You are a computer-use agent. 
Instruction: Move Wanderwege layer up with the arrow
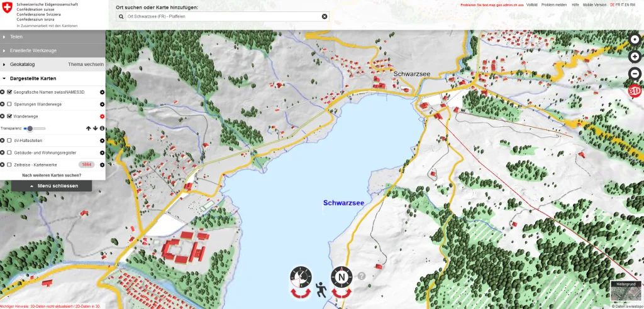tap(88, 129)
